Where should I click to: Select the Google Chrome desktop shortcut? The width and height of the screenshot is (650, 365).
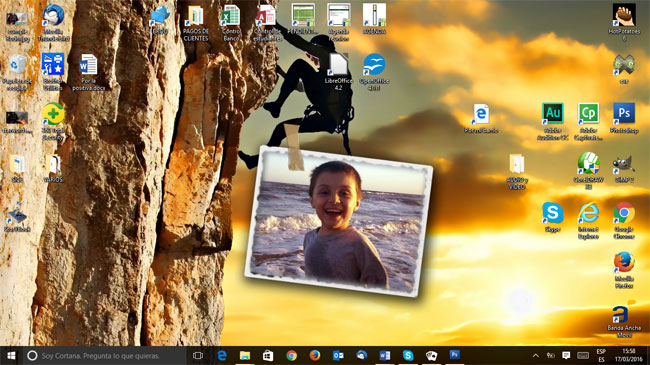624,220
